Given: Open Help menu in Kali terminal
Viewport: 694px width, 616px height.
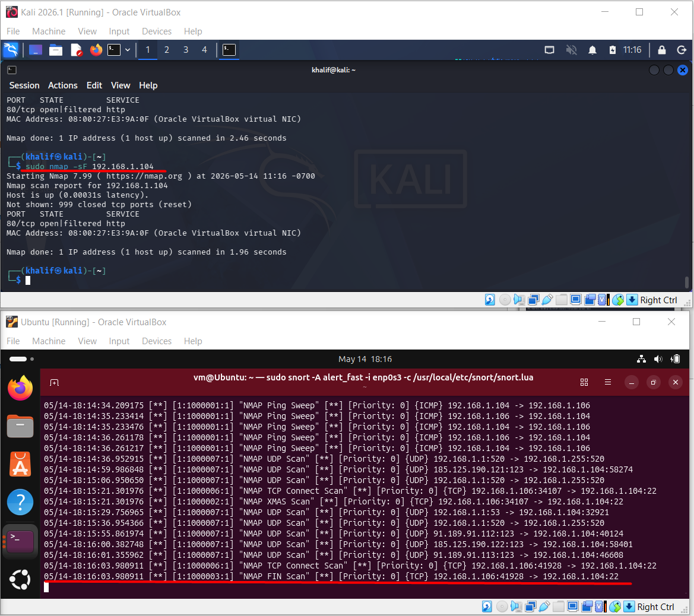Looking at the screenshot, I should click(x=148, y=85).
